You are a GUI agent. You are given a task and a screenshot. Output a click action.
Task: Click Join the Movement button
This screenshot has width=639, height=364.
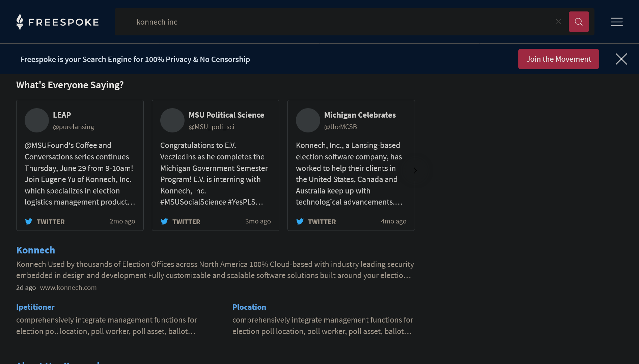click(x=558, y=59)
